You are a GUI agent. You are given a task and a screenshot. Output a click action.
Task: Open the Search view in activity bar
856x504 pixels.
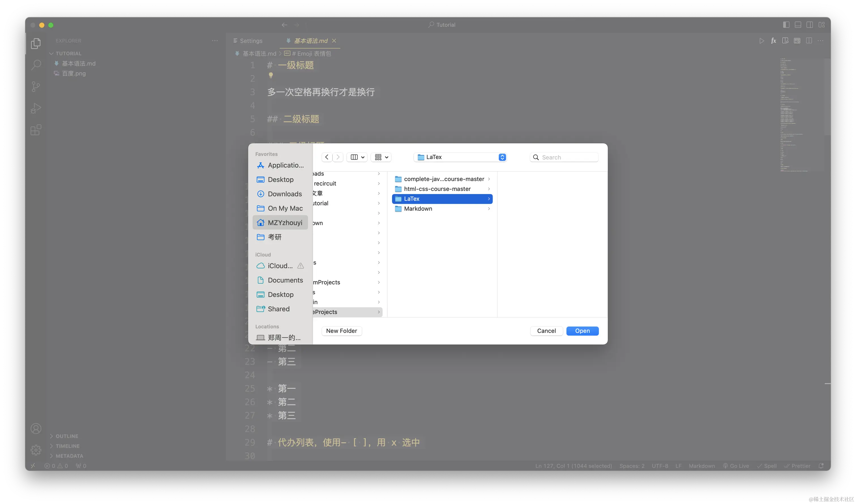(x=36, y=64)
